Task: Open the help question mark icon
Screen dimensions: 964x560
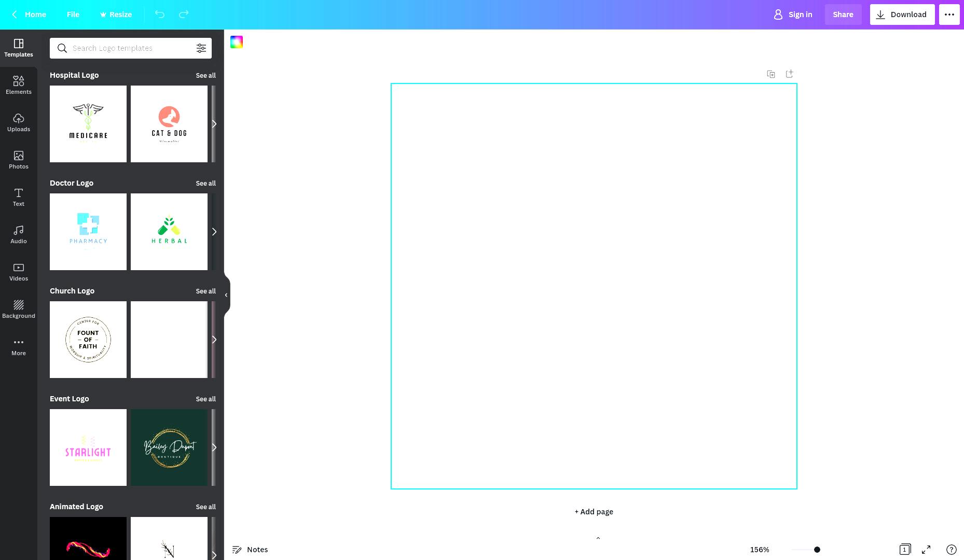Action: (952, 550)
